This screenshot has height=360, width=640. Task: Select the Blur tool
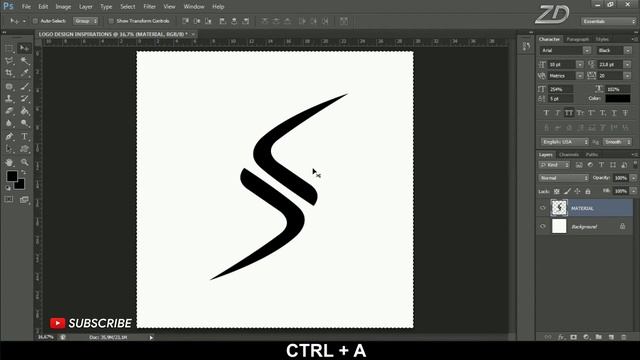click(x=9, y=123)
